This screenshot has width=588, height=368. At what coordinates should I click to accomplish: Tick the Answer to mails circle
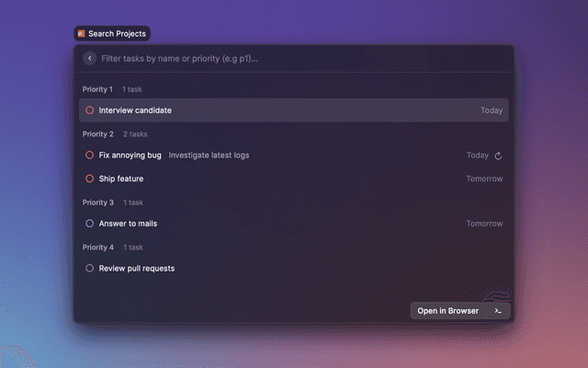pos(89,224)
